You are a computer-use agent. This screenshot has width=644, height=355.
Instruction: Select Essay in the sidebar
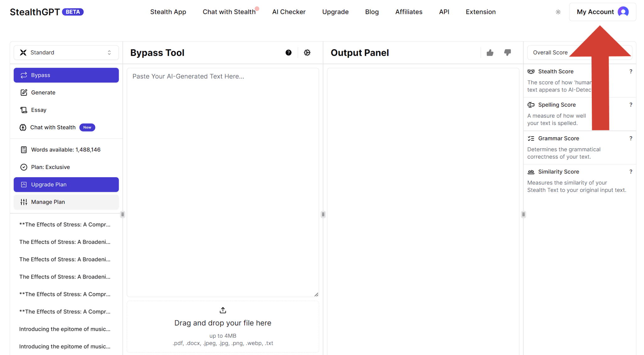click(39, 110)
